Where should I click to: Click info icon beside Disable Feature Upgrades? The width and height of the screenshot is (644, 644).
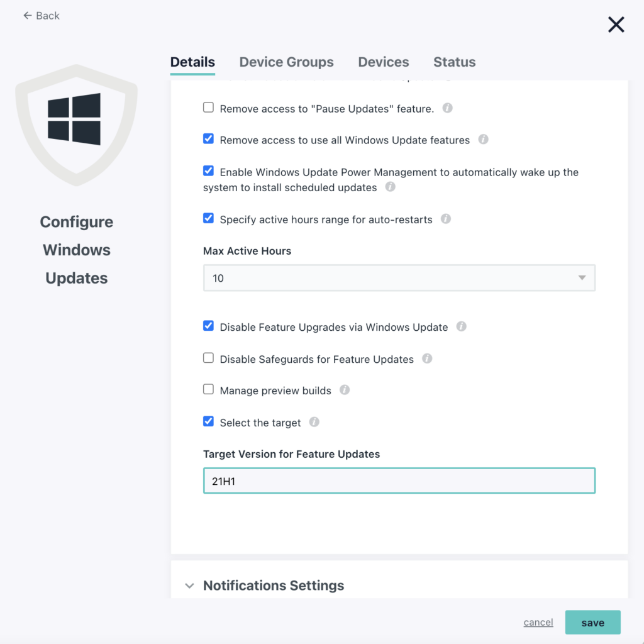point(461,326)
